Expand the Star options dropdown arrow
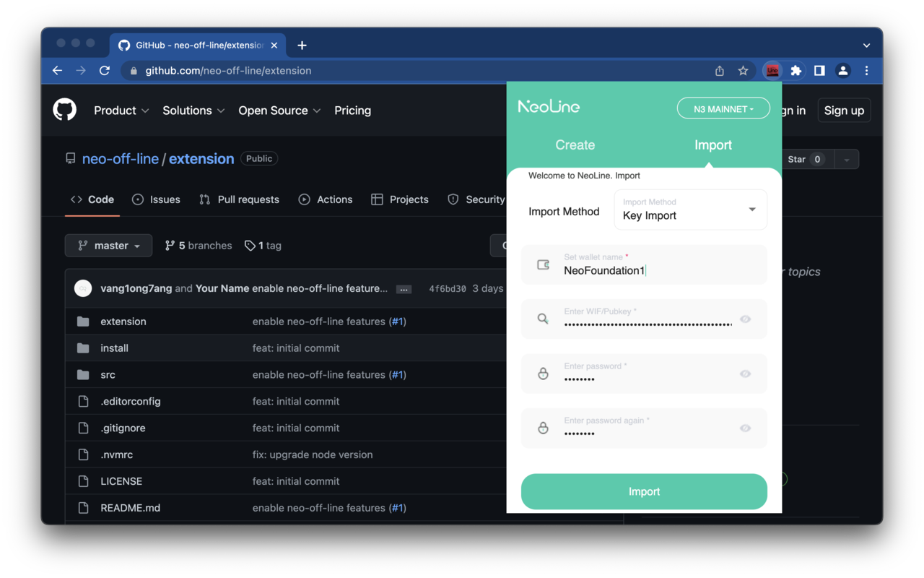The width and height of the screenshot is (924, 578). click(847, 159)
